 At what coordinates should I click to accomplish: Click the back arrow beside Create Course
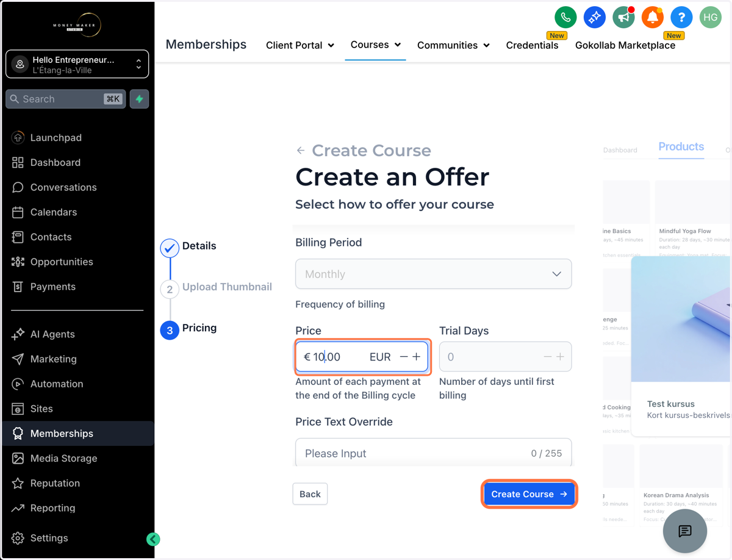[301, 151]
